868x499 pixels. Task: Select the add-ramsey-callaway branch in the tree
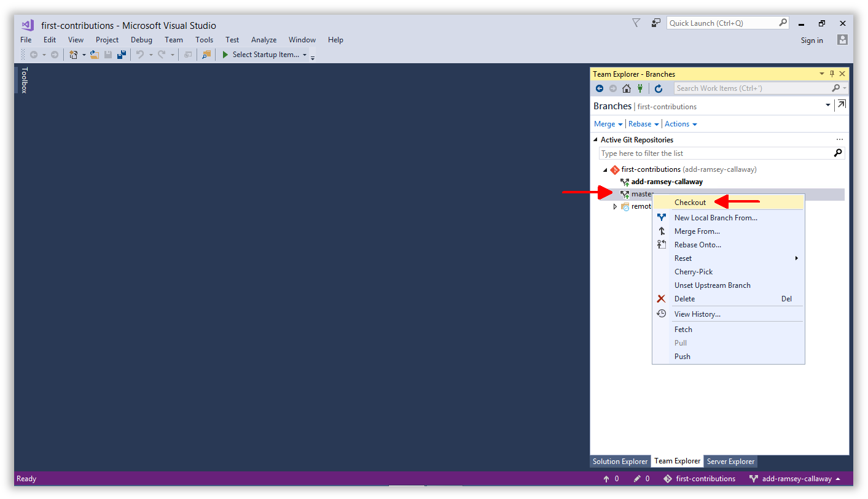tap(667, 182)
